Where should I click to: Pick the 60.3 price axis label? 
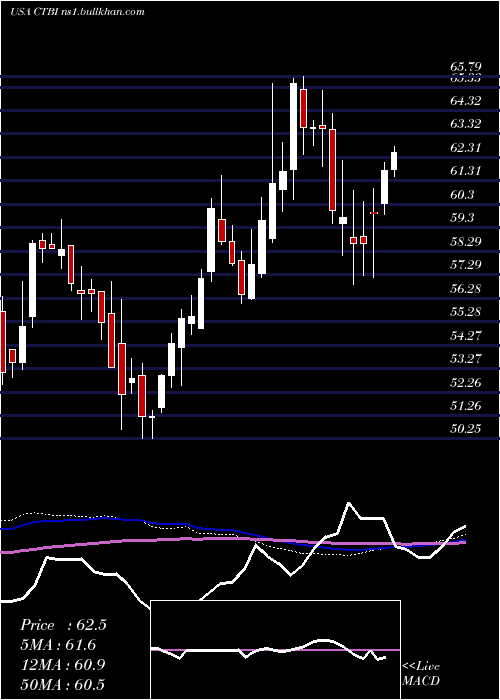[462, 195]
